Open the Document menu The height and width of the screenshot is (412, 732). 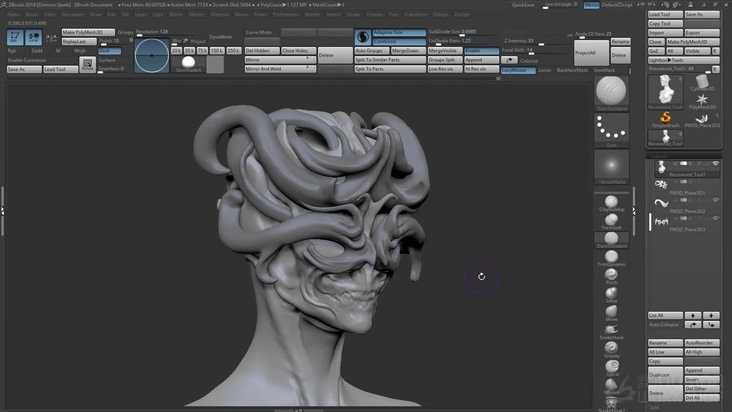[x=73, y=15]
